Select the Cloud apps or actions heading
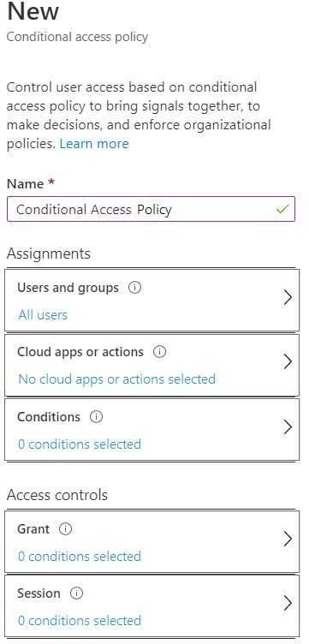This screenshot has width=309, height=644. [x=80, y=352]
